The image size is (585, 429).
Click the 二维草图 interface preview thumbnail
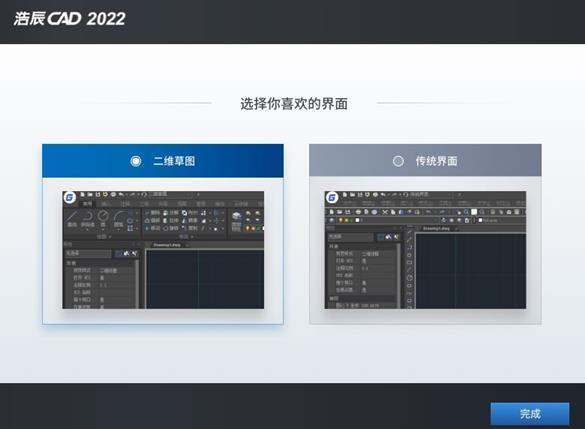point(163,250)
